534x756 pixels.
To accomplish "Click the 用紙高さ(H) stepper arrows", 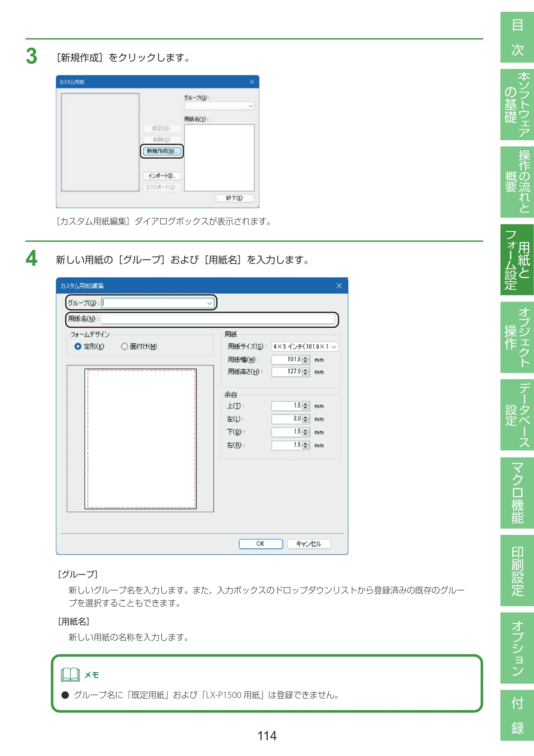I will coord(306,372).
